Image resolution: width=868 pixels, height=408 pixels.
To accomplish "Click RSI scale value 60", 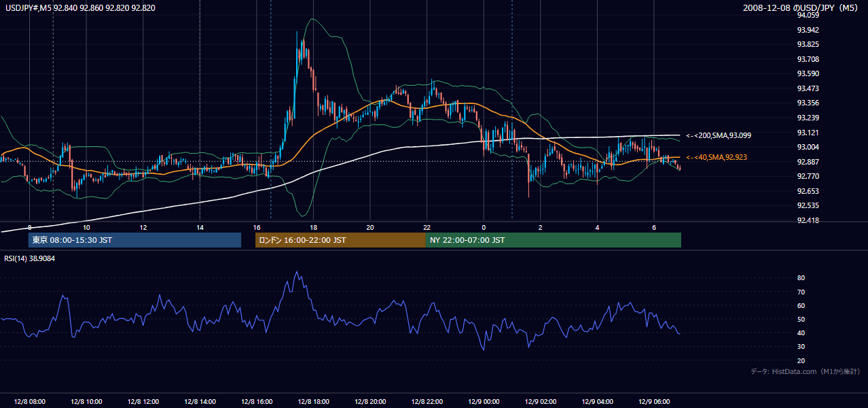I will [x=801, y=305].
